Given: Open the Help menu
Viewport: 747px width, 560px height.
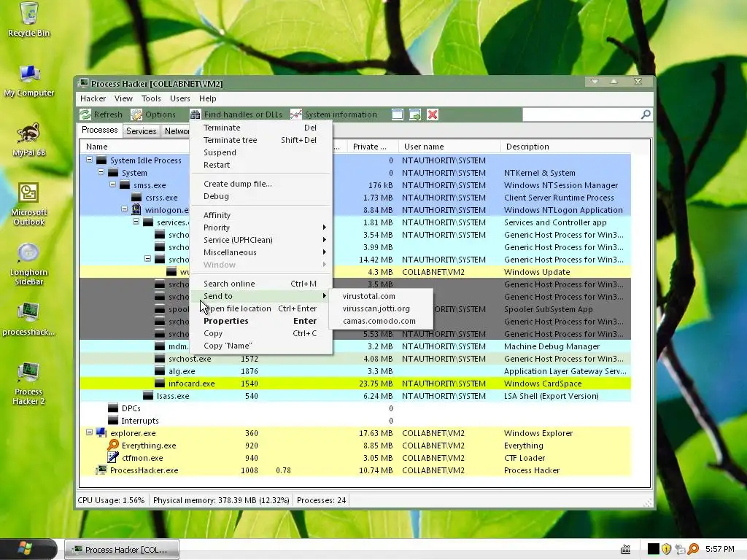Looking at the screenshot, I should pos(208,98).
